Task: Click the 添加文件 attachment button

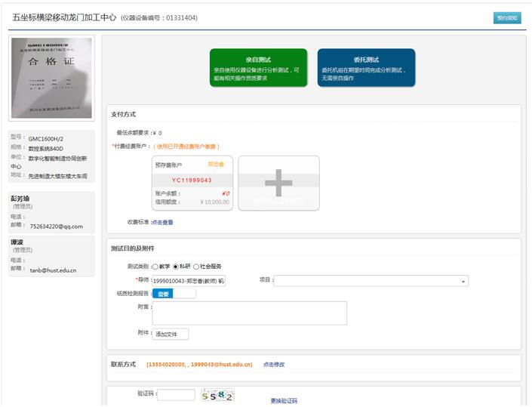Action: pyautogui.click(x=171, y=334)
